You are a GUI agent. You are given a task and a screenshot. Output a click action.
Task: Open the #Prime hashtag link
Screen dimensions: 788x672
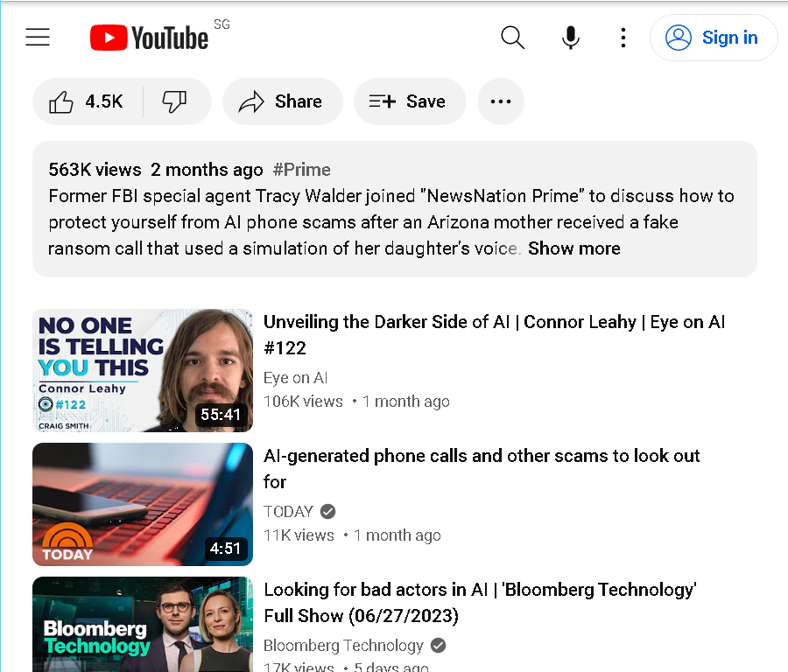coord(301,170)
